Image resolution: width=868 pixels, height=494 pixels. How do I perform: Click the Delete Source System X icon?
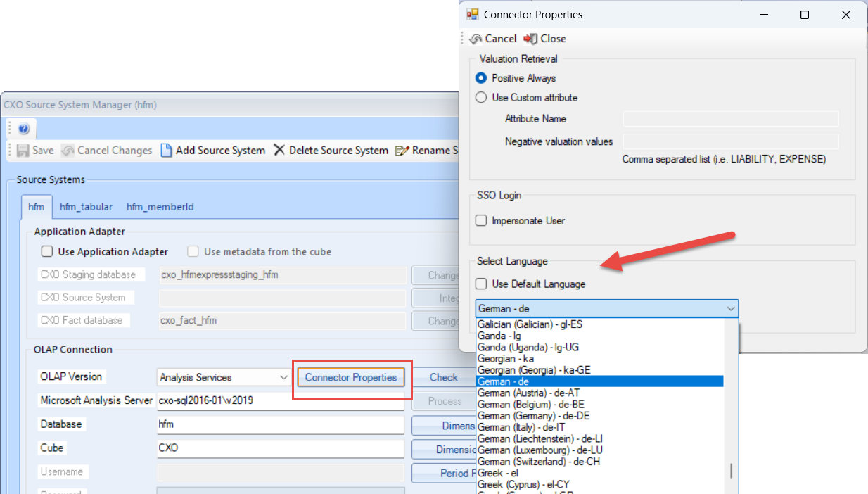tap(279, 150)
